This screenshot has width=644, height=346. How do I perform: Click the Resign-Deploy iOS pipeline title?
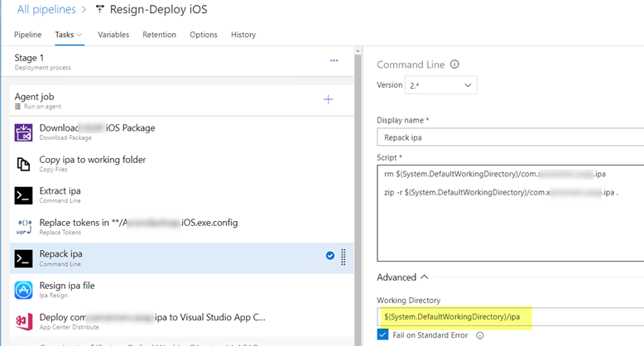click(158, 9)
